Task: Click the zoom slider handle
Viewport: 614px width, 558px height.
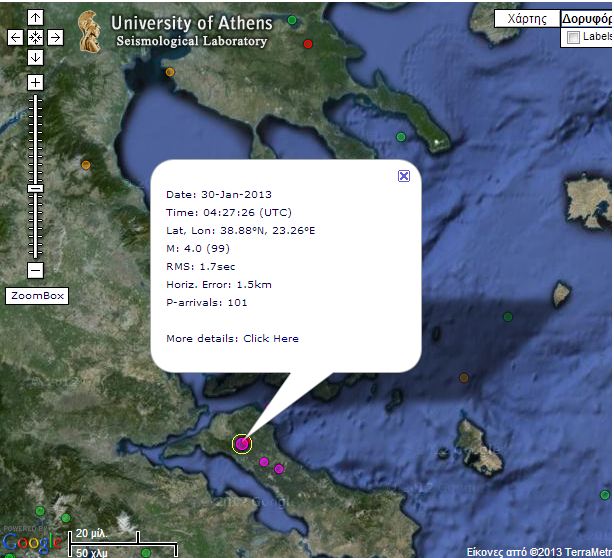Action: (x=35, y=188)
